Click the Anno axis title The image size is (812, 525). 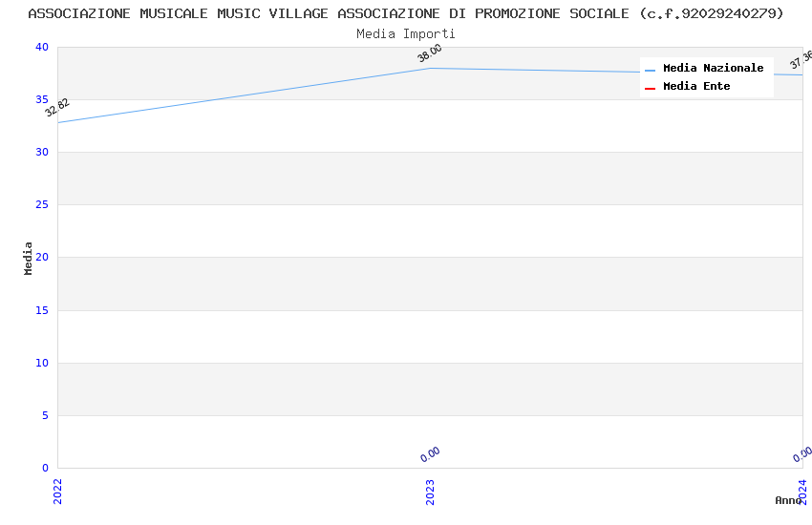coord(788,500)
